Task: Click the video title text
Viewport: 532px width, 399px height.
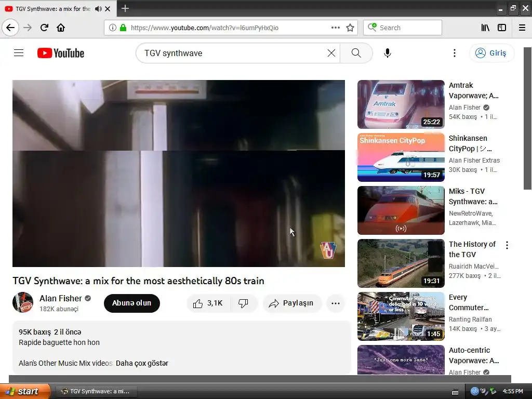Action: [138, 281]
